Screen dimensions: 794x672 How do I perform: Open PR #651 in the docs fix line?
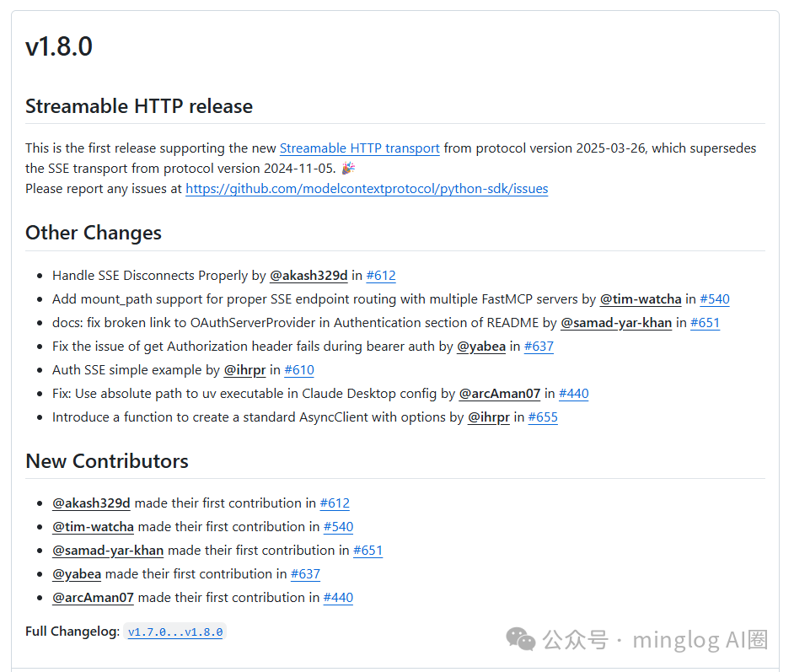click(705, 323)
